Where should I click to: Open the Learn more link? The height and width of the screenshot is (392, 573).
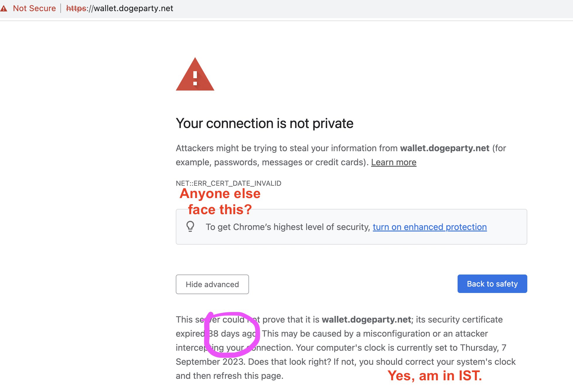pos(394,162)
